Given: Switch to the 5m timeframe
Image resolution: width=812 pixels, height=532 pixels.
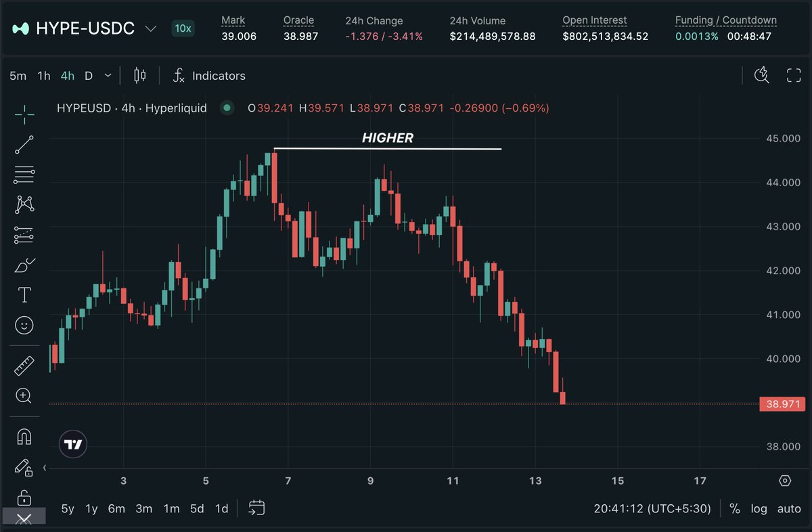Looking at the screenshot, I should (x=18, y=76).
